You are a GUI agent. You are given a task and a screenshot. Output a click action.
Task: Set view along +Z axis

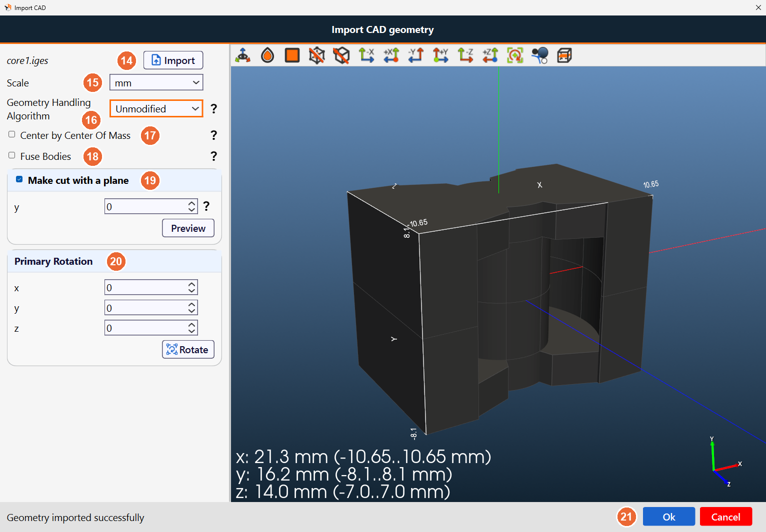(490, 55)
